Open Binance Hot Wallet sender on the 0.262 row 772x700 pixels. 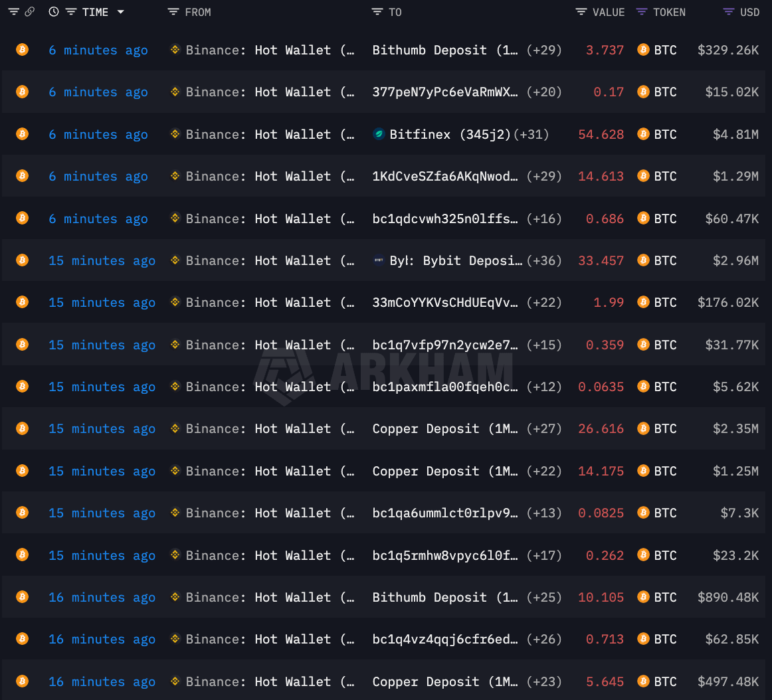pos(270,555)
